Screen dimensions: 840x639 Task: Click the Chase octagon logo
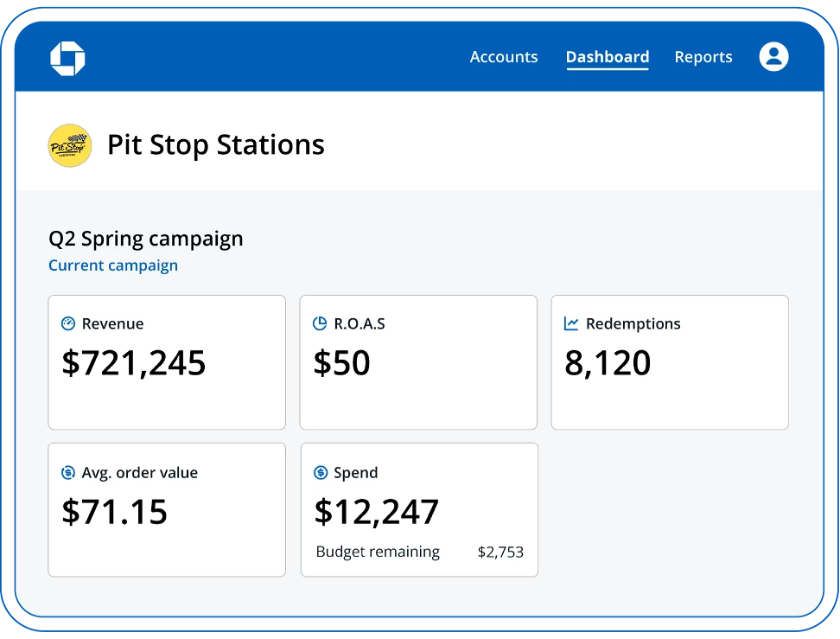pos(67,58)
